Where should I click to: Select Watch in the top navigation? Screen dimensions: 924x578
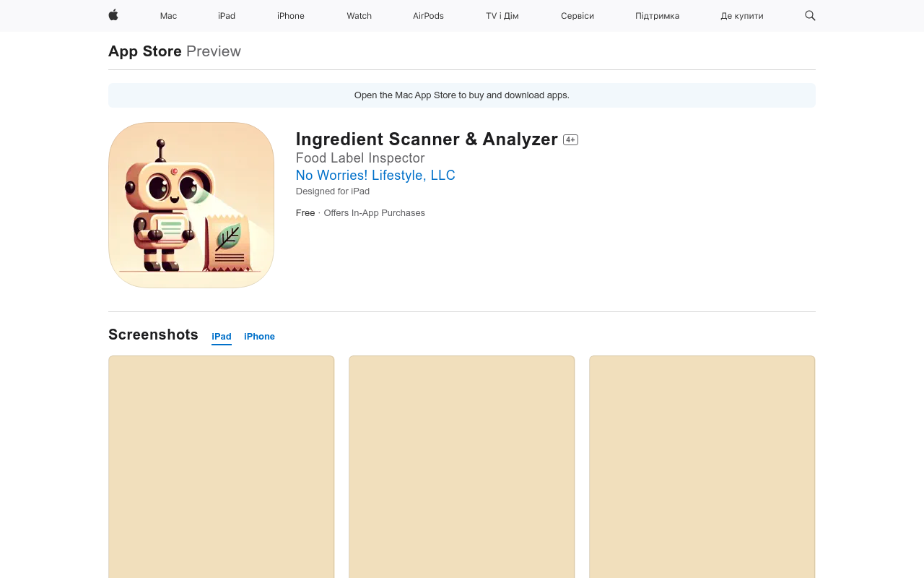(359, 16)
